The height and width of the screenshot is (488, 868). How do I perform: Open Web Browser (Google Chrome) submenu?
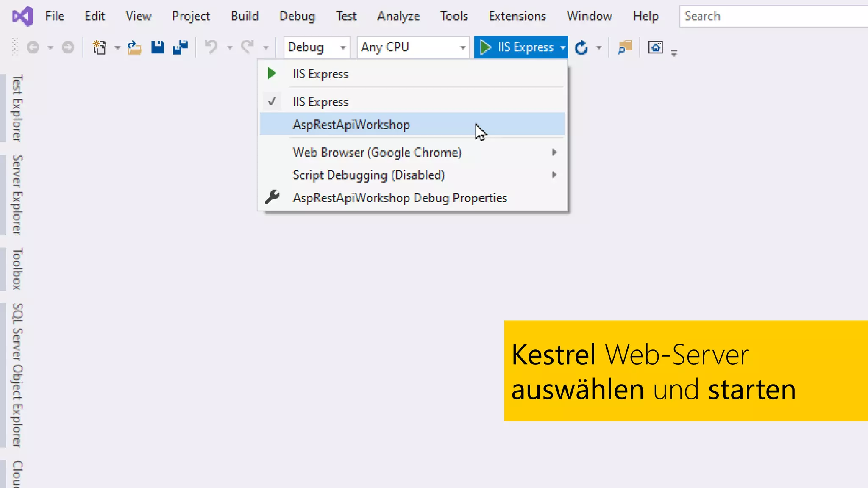[412, 152]
